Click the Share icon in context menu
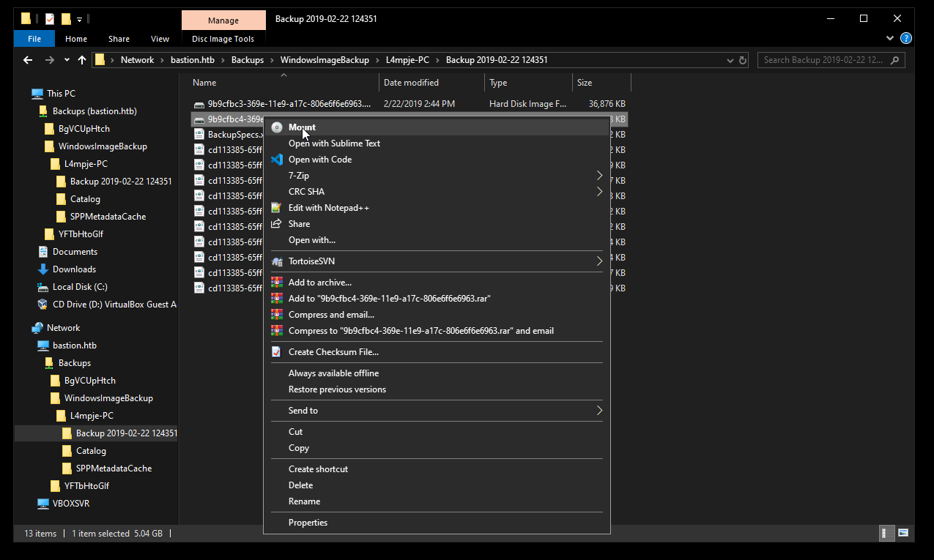 point(277,224)
